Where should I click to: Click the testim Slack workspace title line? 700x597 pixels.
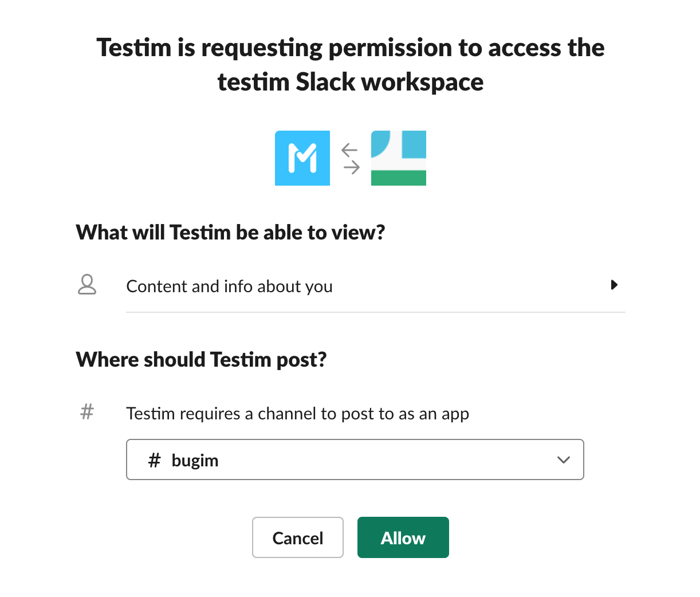(x=351, y=82)
